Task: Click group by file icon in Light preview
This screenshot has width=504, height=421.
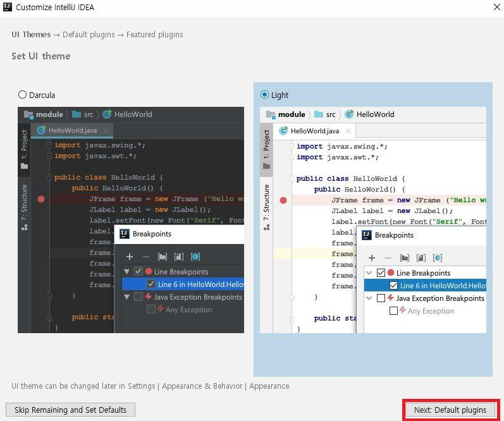Action: (421, 258)
